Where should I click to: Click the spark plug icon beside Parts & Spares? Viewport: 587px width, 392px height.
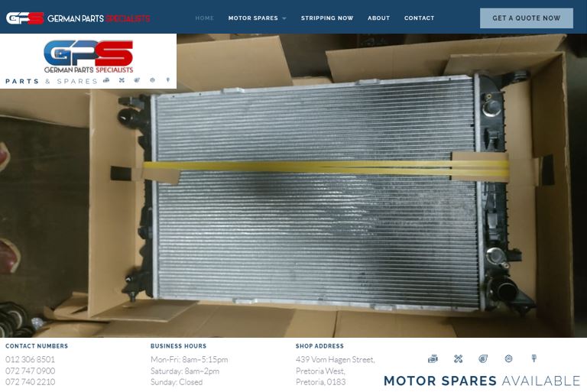[167, 80]
